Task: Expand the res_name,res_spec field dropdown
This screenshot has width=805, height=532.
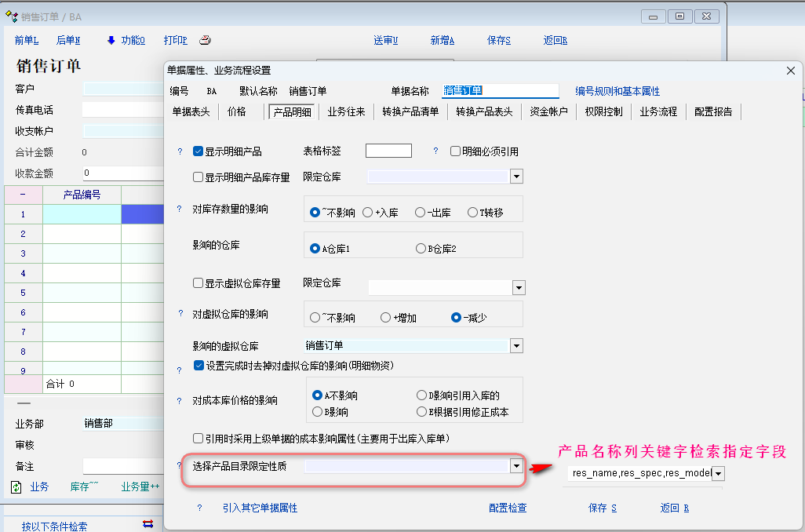Action: 717,473
